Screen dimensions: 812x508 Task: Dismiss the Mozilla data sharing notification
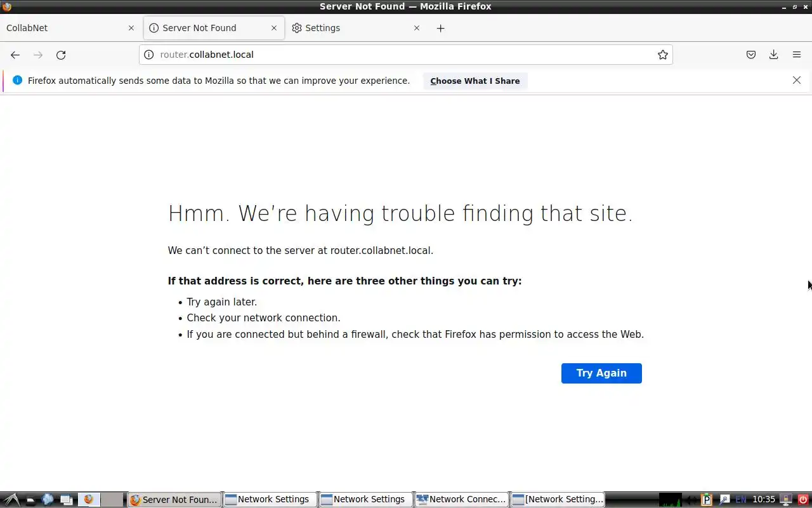[x=797, y=80]
